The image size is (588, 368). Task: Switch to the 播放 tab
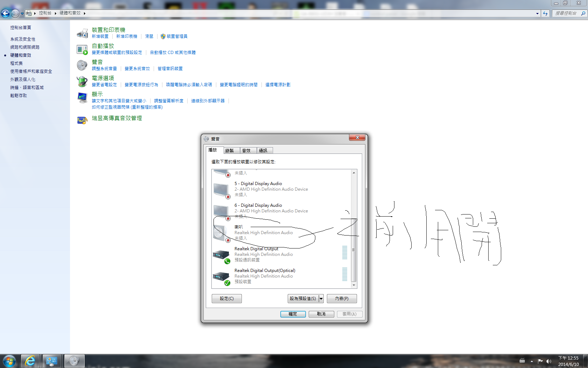pos(213,150)
